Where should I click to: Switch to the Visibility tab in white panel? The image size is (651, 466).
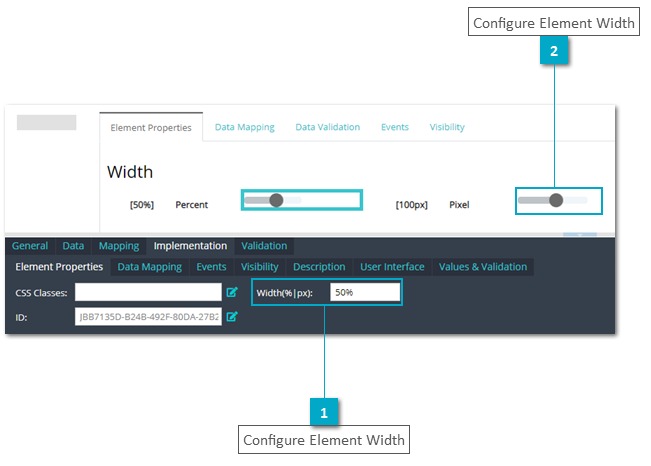(447, 127)
